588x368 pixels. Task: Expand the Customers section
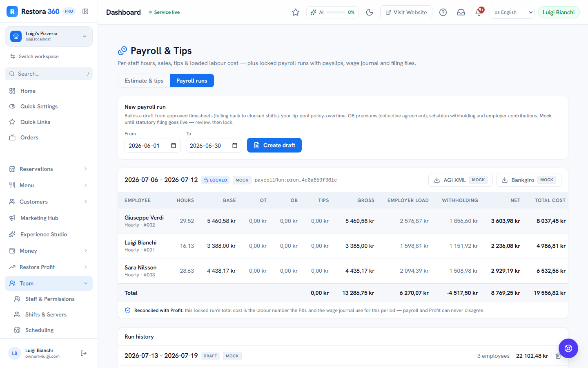[49, 202]
